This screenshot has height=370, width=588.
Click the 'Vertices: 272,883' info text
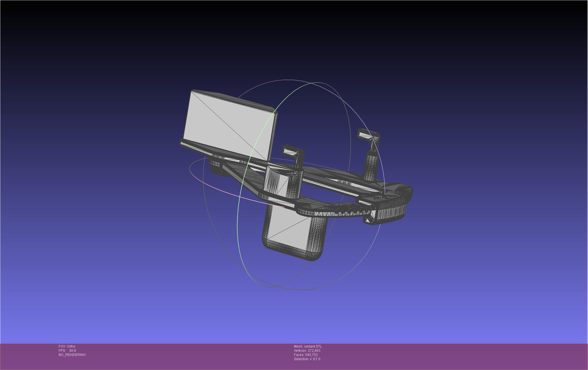307,351
